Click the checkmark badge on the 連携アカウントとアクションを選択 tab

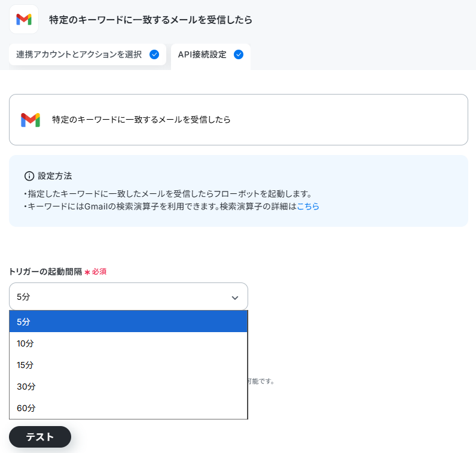click(x=154, y=54)
